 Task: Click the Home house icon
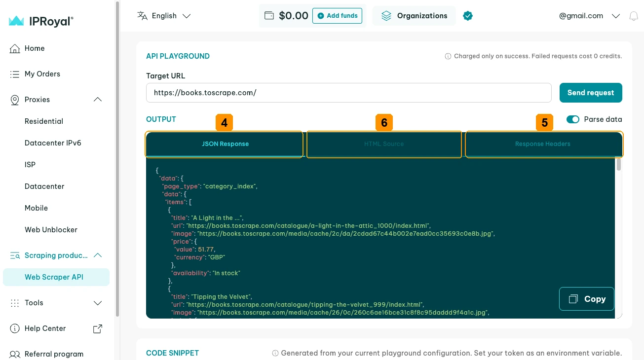(15, 48)
